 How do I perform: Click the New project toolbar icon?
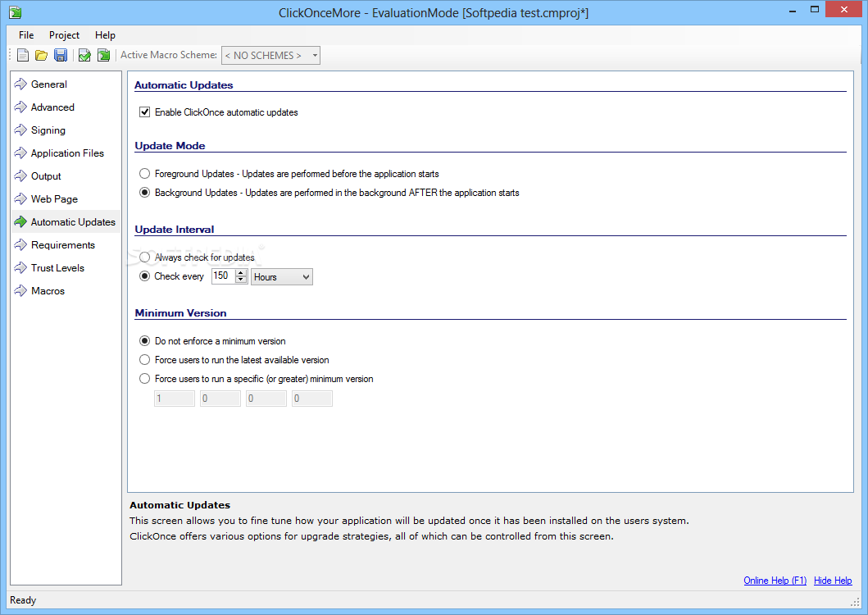click(23, 55)
